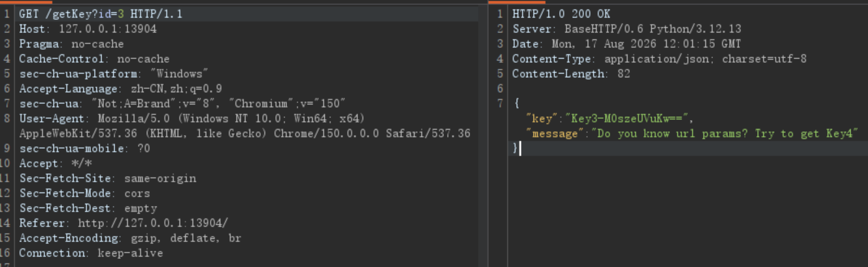868x267 pixels.
Task: Click the opening brace of the JSON response body
Action: 516,103
